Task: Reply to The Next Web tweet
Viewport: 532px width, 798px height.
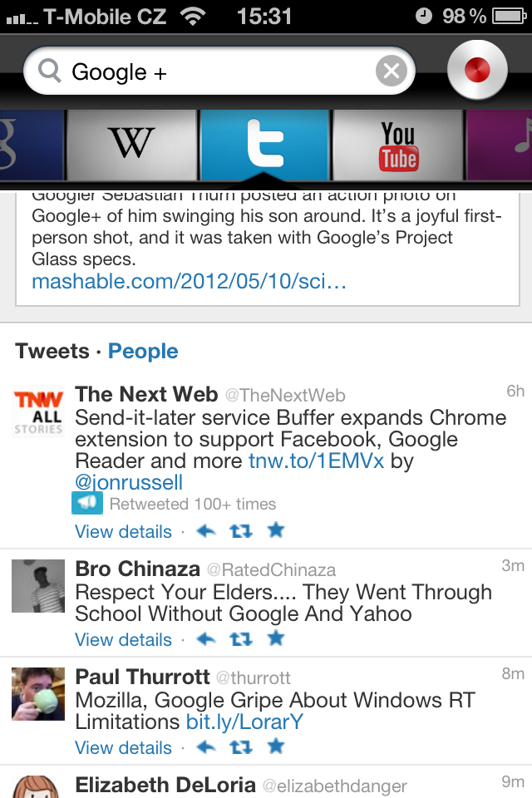Action: (206, 531)
